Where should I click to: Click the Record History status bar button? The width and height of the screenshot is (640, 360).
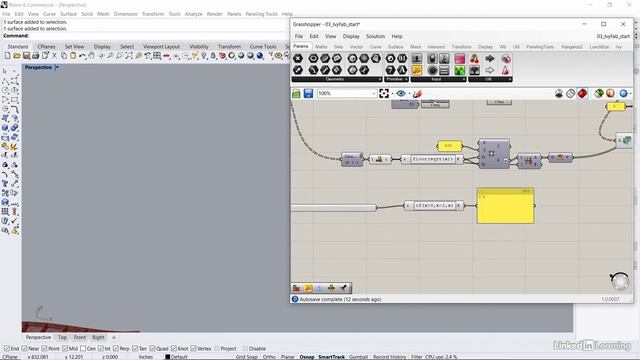389,357
